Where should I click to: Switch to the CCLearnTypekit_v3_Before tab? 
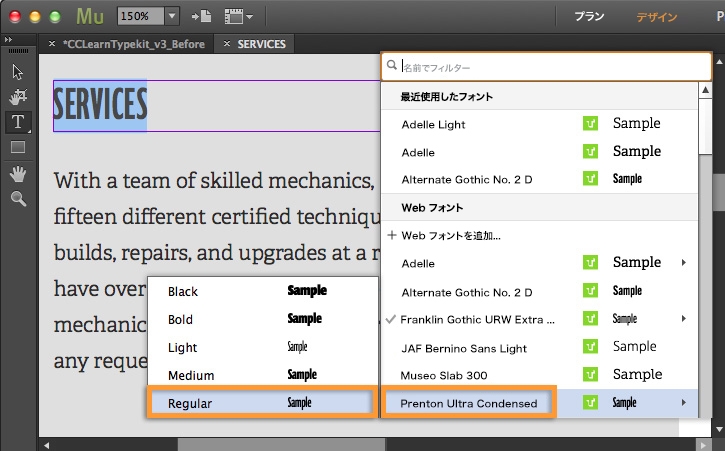pyautogui.click(x=134, y=44)
